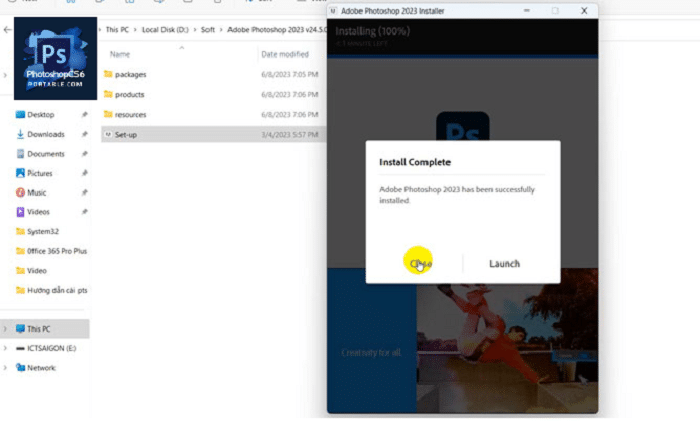700x433 pixels.
Task: Select the Set-up application file
Action: (x=126, y=134)
